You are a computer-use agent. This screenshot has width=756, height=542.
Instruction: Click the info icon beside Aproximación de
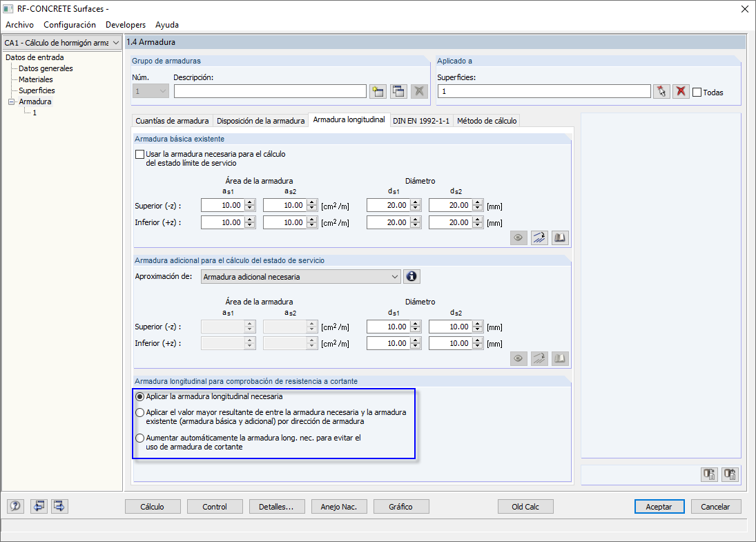411,276
